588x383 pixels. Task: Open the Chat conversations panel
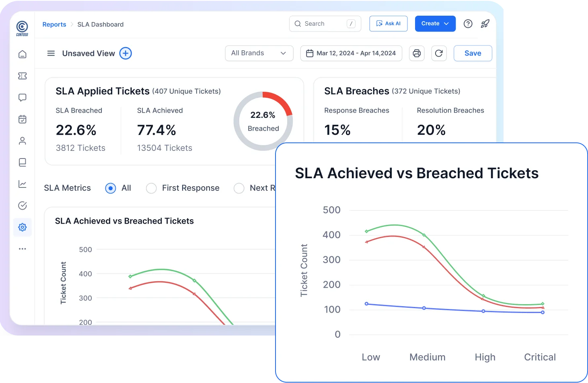click(22, 97)
